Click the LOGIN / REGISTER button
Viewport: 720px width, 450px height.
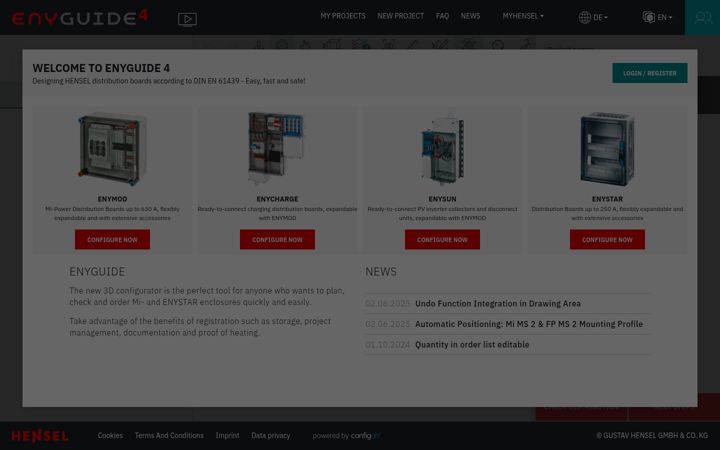click(650, 73)
